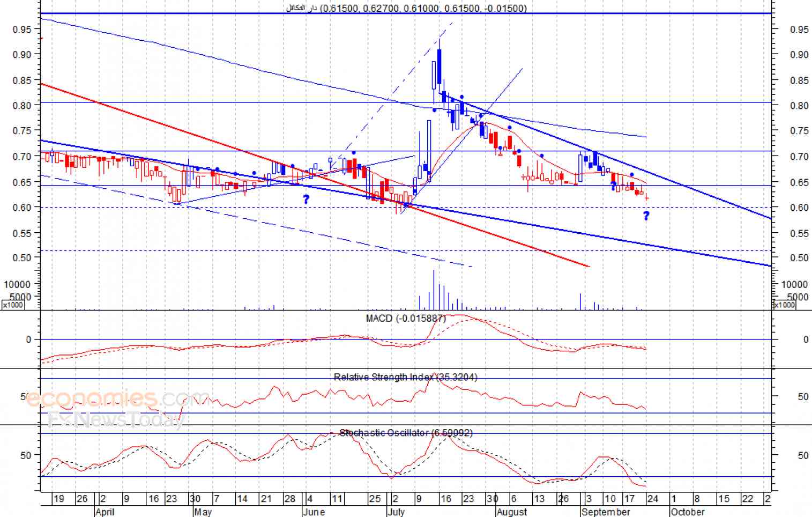
Task: Click the June month label on time axis
Action: tap(314, 512)
